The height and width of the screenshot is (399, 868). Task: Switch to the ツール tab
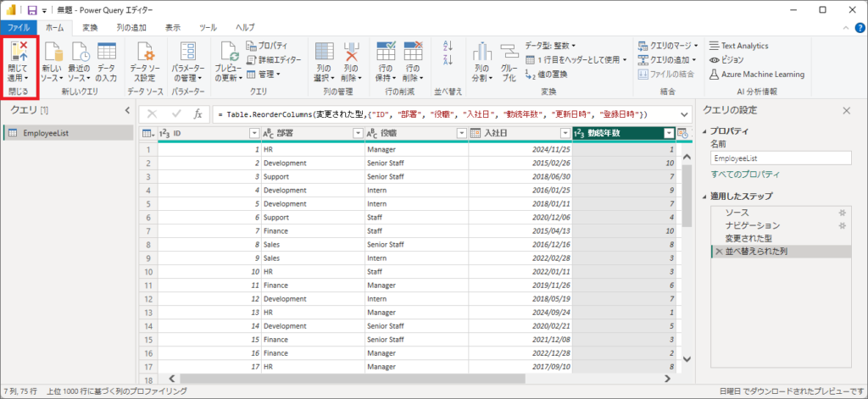[209, 27]
